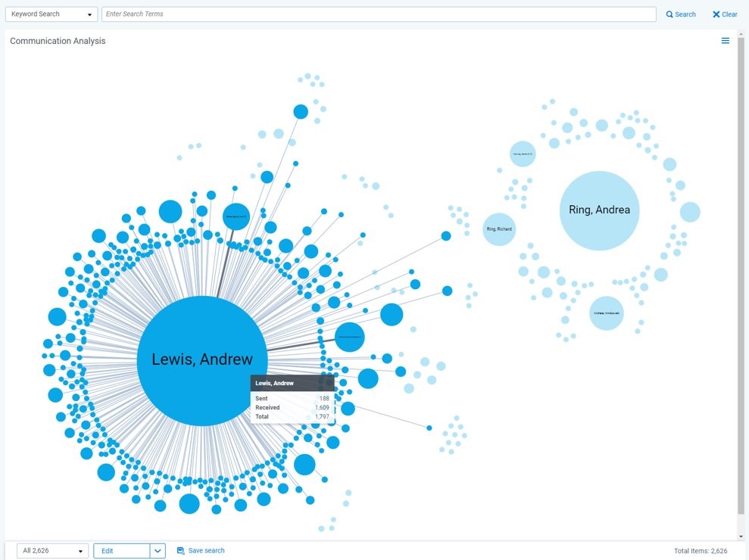Select the labeled node below Ring, Andrea
749x560 pixels.
607,313
